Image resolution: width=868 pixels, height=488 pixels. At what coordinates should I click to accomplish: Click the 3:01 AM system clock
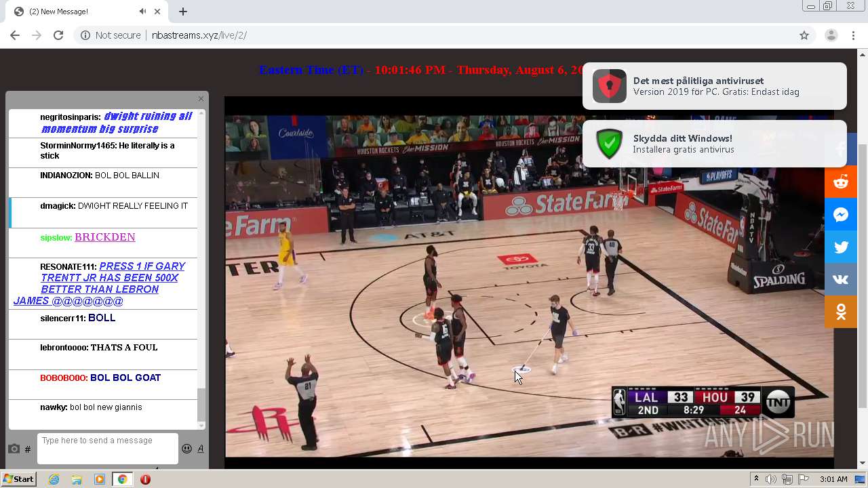(833, 479)
